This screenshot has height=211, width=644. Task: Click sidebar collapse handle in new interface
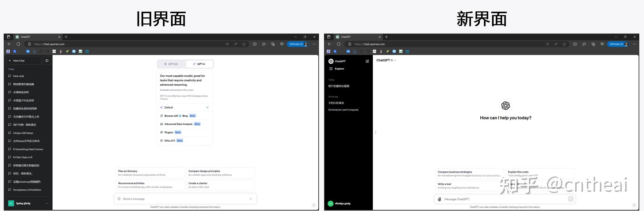[376, 132]
